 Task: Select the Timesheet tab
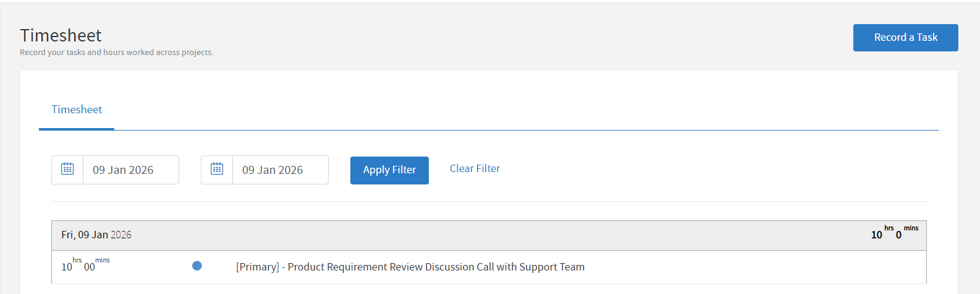point(77,110)
